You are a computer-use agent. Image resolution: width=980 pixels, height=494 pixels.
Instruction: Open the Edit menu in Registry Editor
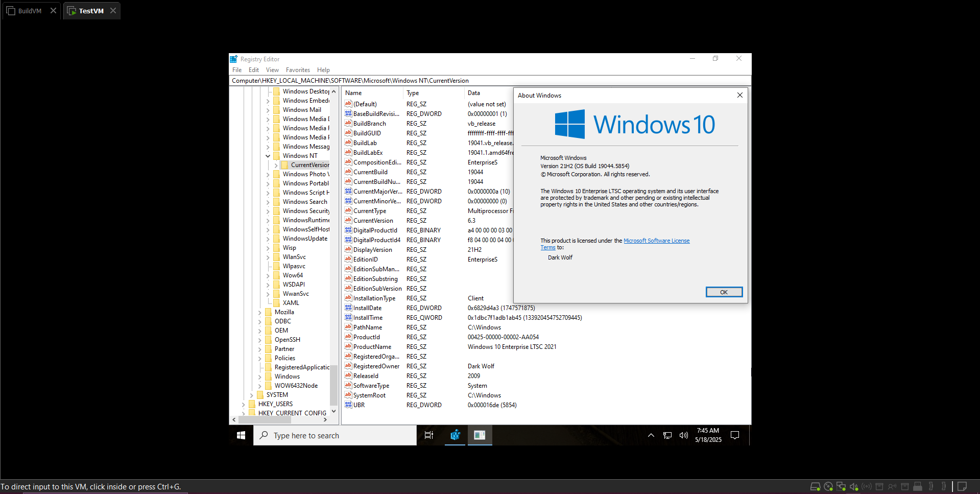click(x=254, y=70)
